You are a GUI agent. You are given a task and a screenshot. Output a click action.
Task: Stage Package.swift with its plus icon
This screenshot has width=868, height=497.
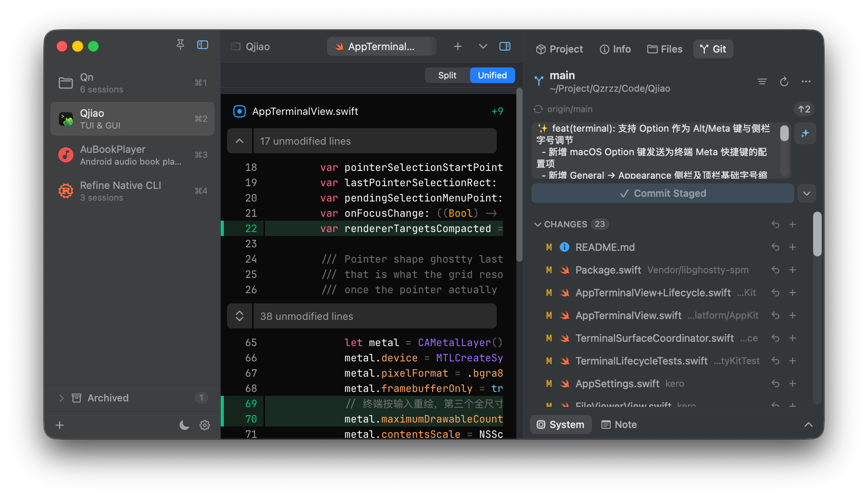[793, 270]
